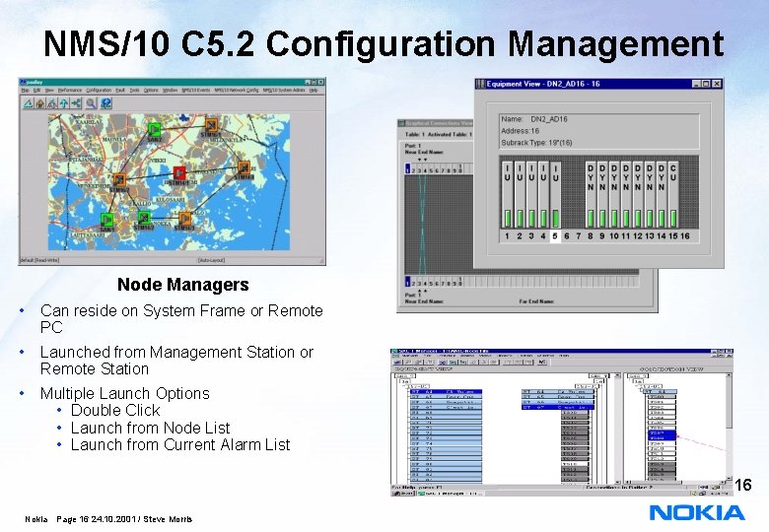Screen dimensions: 769x532
Task: Select the green SAN2 node on the map
Action: coord(154,129)
